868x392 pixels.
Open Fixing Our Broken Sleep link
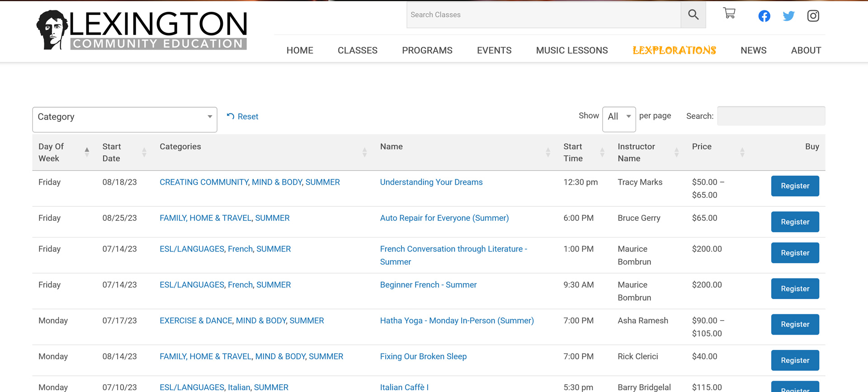click(x=423, y=356)
